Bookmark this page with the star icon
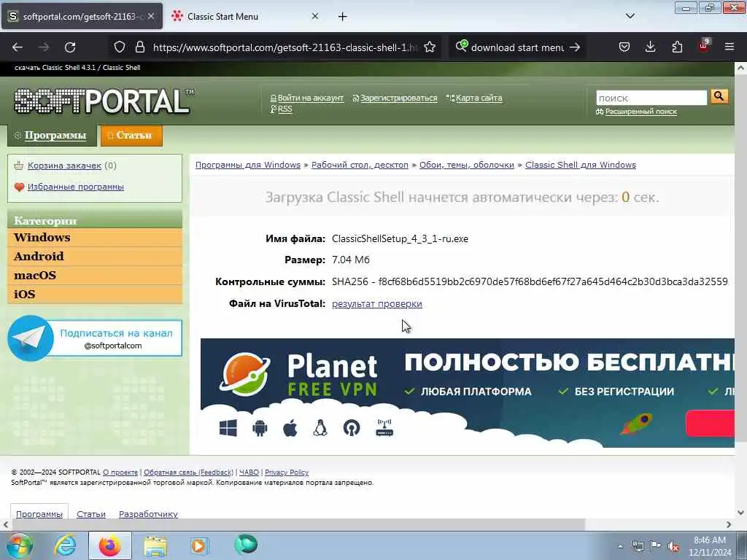 pyautogui.click(x=430, y=47)
